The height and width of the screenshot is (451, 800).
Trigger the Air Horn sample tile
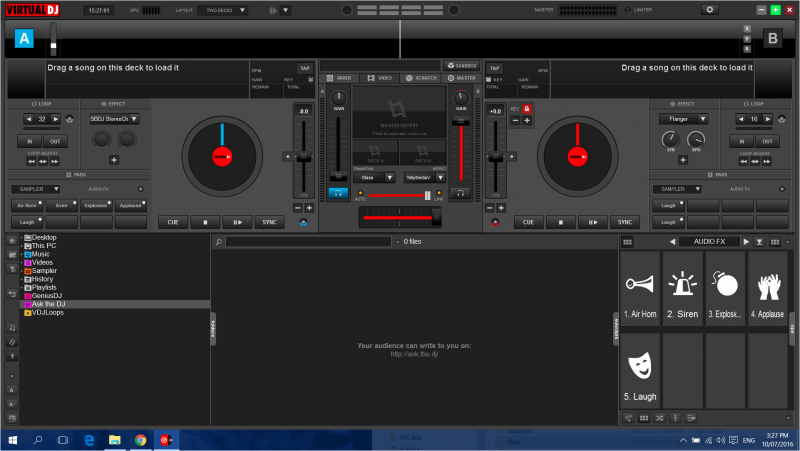tap(640, 291)
